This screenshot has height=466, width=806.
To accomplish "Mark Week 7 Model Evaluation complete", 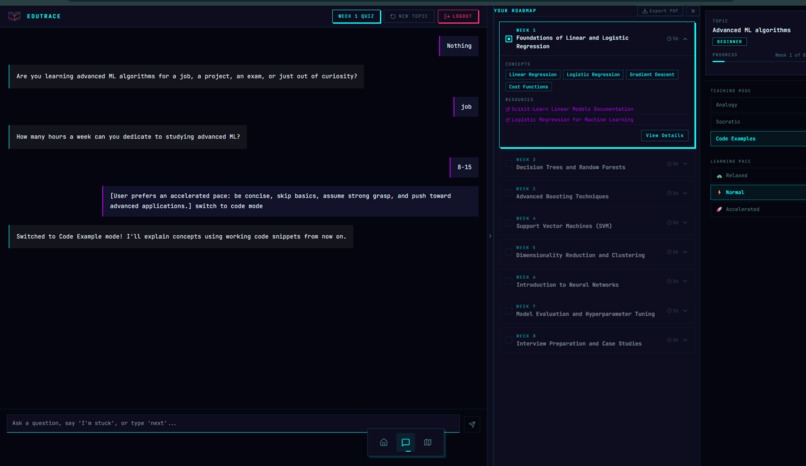I will point(508,311).
